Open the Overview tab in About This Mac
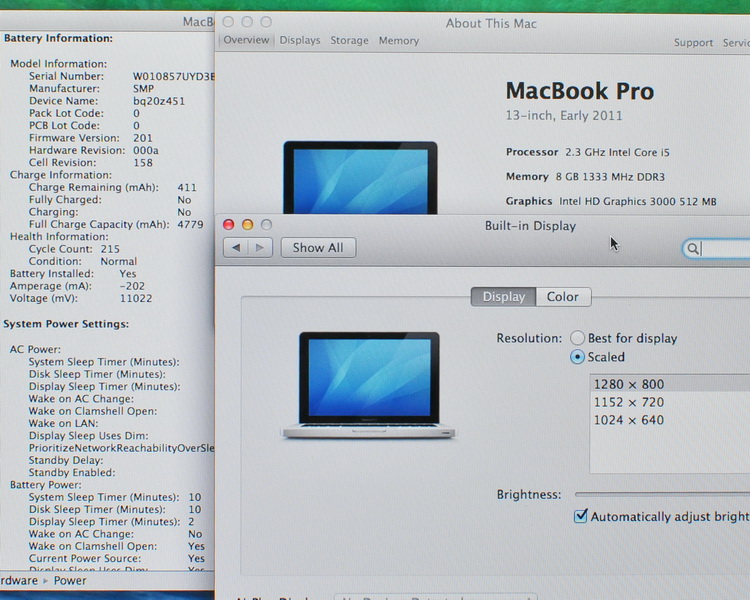 (246, 40)
